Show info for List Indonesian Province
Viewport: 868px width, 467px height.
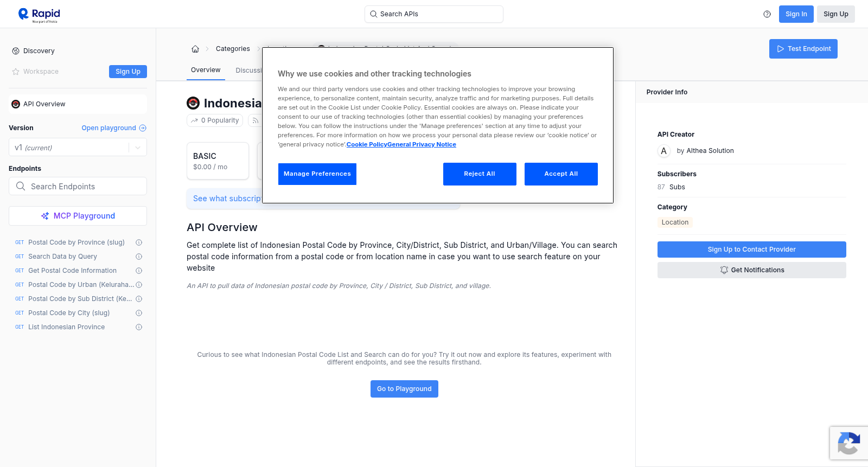[139, 327]
